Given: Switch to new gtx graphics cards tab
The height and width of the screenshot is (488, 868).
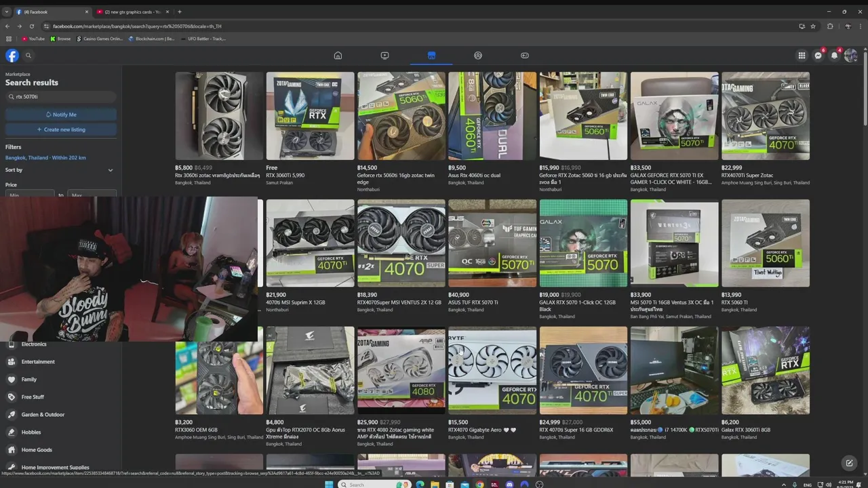Looking at the screenshot, I should click(x=132, y=12).
